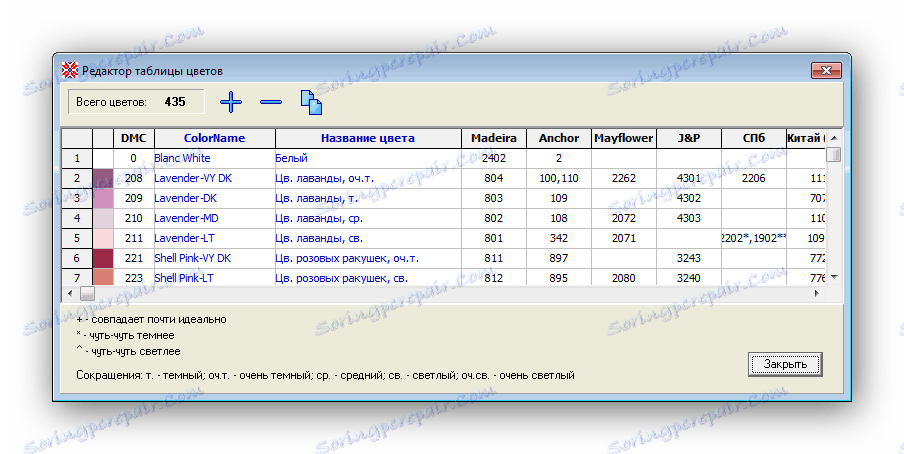
Task: Click Anchor value '100,110' cell
Action: coord(559,178)
